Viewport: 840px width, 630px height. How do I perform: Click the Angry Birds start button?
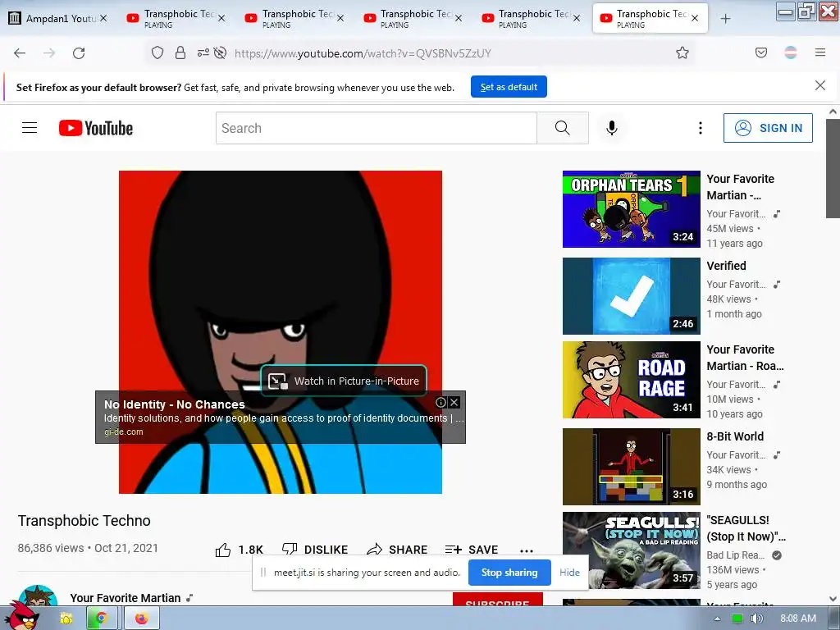click(24, 616)
